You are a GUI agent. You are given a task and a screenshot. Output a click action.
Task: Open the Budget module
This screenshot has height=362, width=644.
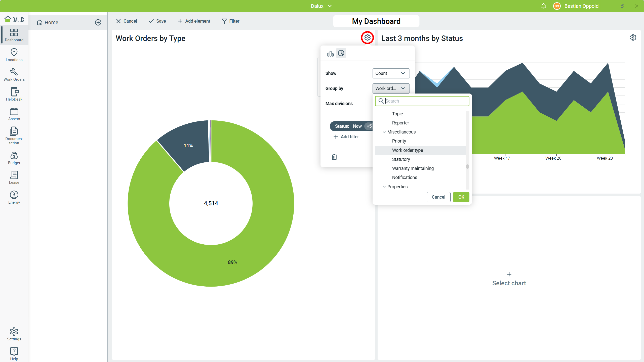pos(14,158)
